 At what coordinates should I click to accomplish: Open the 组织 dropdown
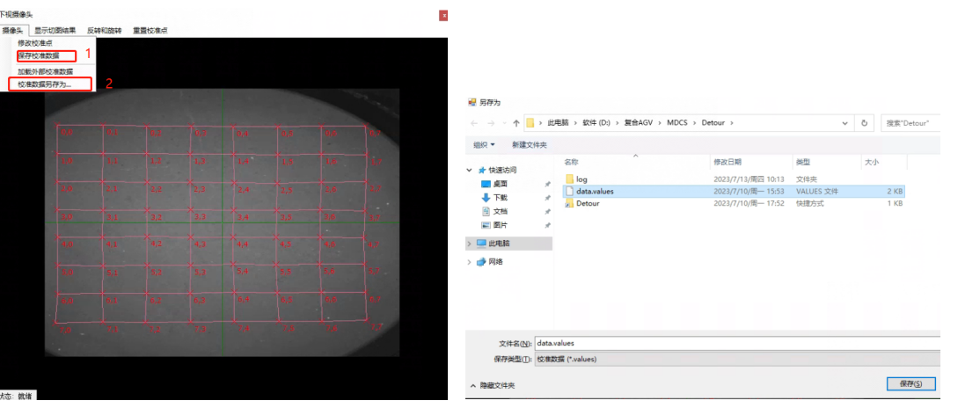[484, 145]
